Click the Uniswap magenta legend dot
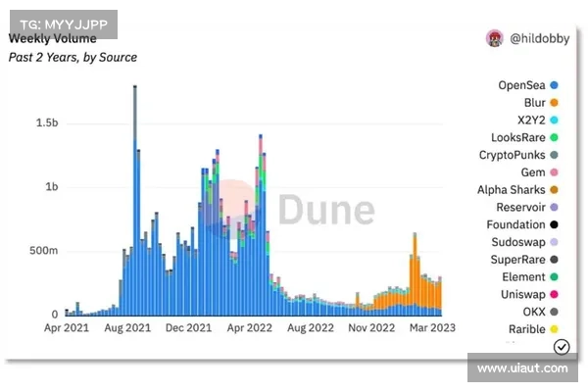Screen dimensions: 588x392 point(554,294)
